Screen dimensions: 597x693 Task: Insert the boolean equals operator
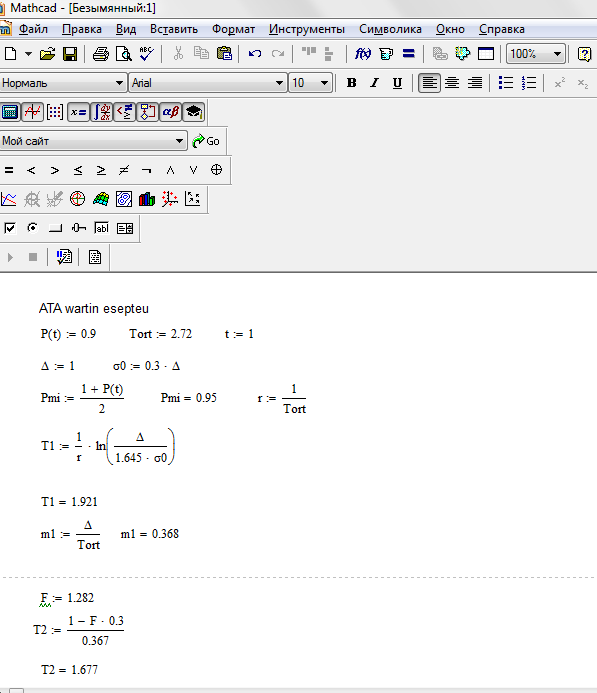9,170
